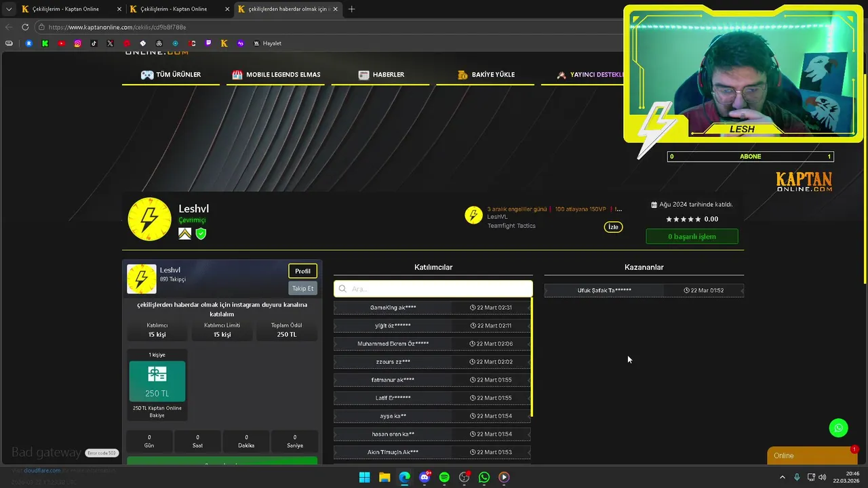Open the Kick bookmark

pos(45,43)
